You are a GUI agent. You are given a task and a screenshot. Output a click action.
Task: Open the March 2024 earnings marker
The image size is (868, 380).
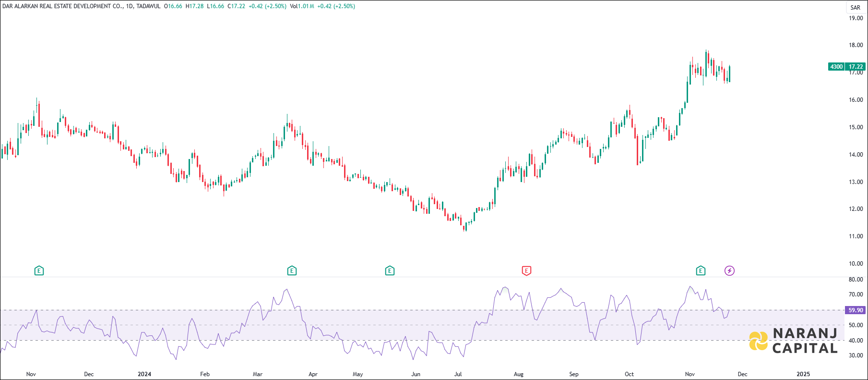click(x=292, y=271)
